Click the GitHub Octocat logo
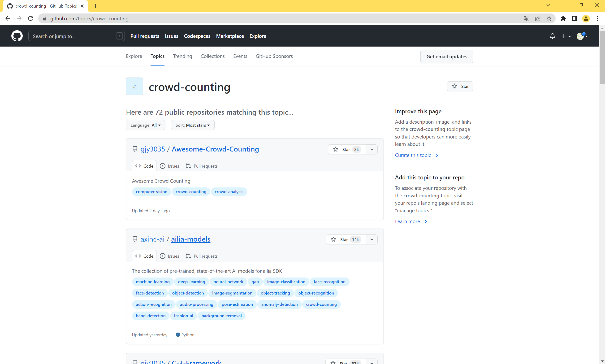605x364 pixels. coord(17,36)
